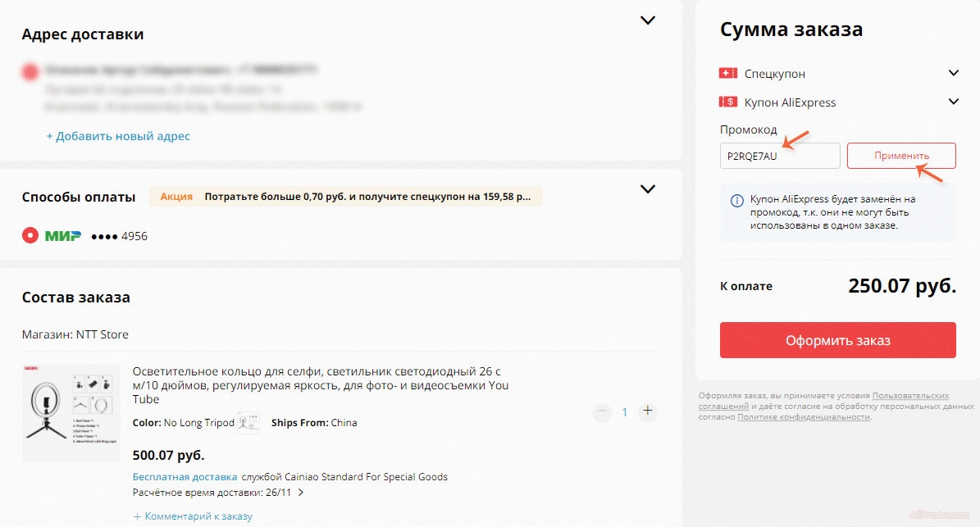Open delivery time details arrow
Viewport: 980px width, 527px height.
click(301, 493)
